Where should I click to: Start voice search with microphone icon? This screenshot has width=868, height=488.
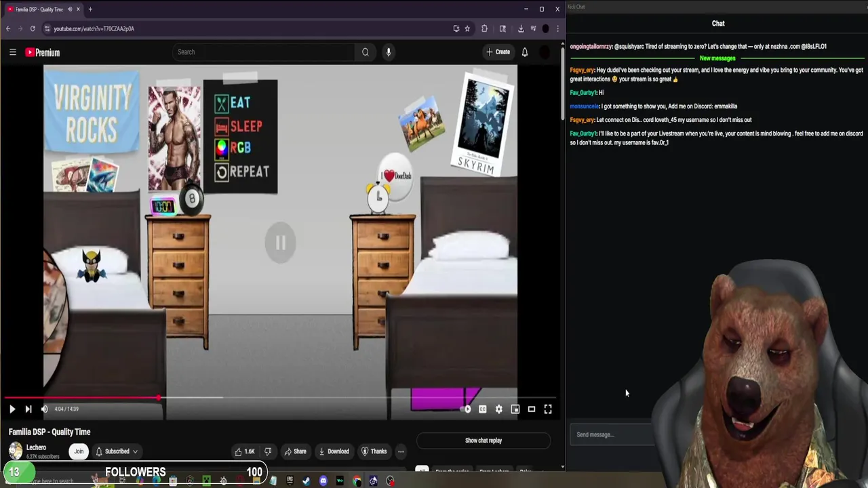tap(389, 52)
